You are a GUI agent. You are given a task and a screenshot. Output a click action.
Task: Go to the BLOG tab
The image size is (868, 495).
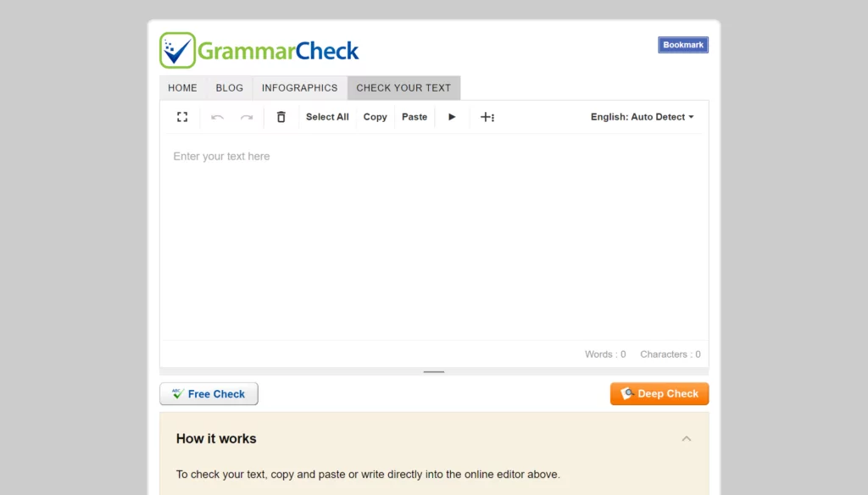point(229,88)
